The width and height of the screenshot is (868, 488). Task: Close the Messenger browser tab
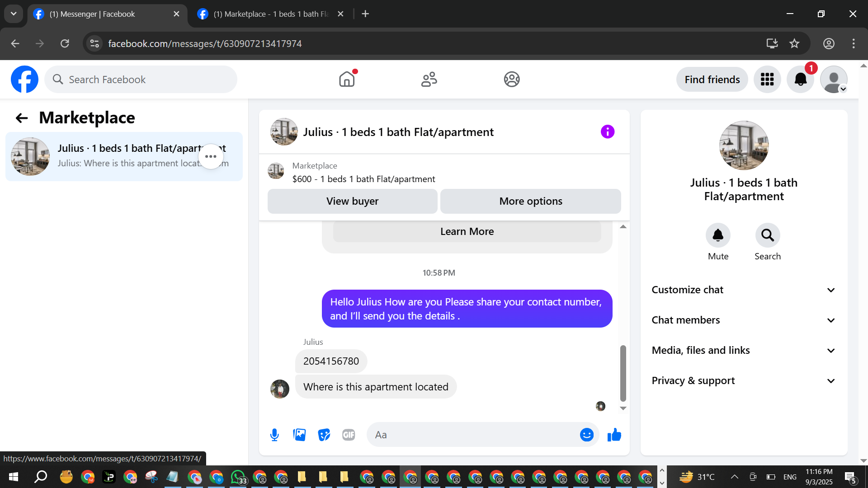176,14
